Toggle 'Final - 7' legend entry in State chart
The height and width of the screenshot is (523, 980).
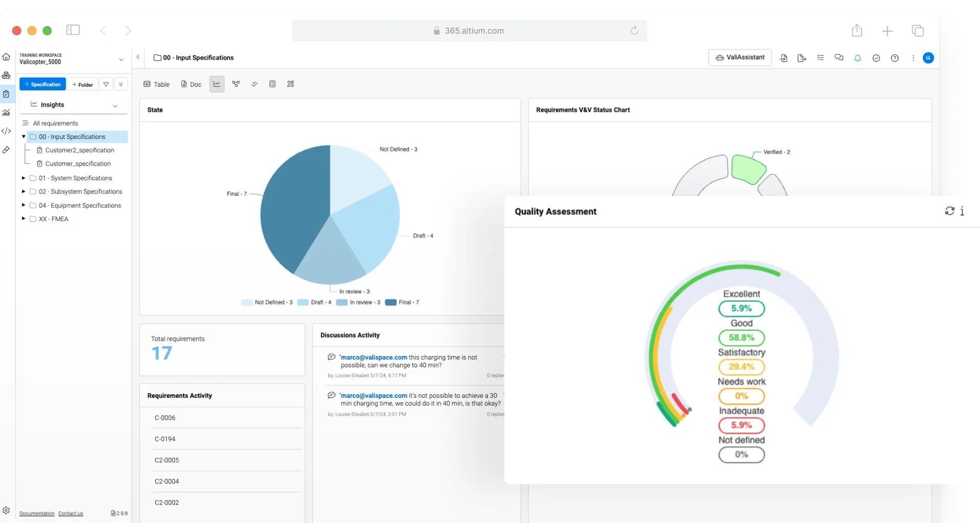(402, 302)
